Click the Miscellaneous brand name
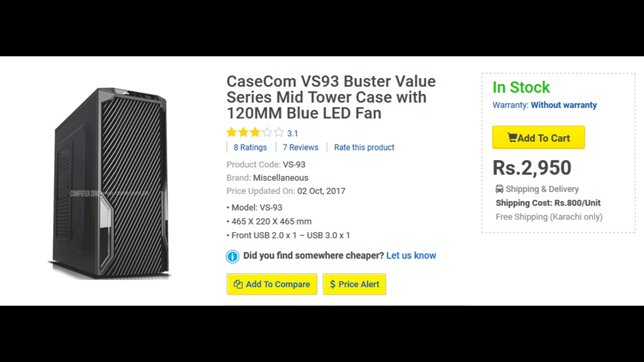Viewport: 644px width, 362px height. 281,177
